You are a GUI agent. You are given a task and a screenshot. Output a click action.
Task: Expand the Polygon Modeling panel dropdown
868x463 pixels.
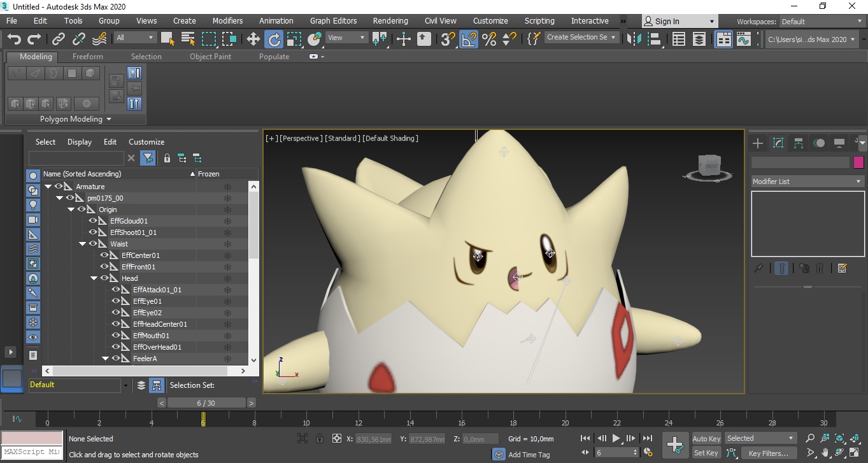pos(76,119)
